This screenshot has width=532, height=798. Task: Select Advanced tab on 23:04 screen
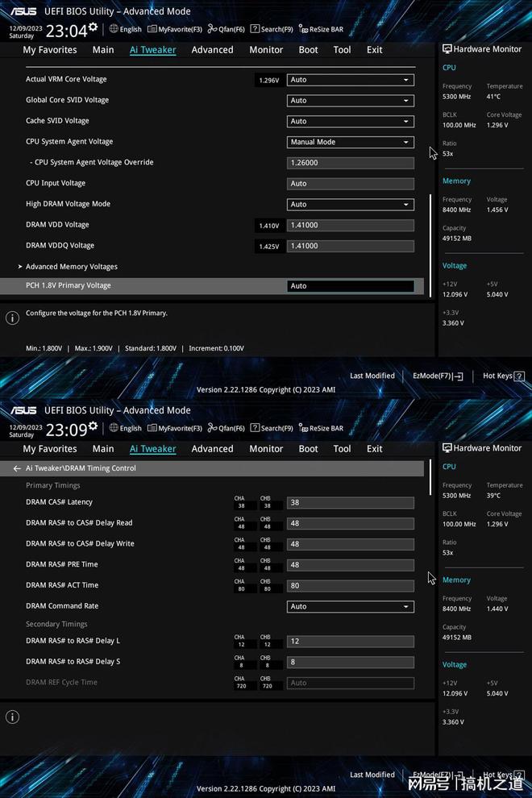tap(212, 50)
